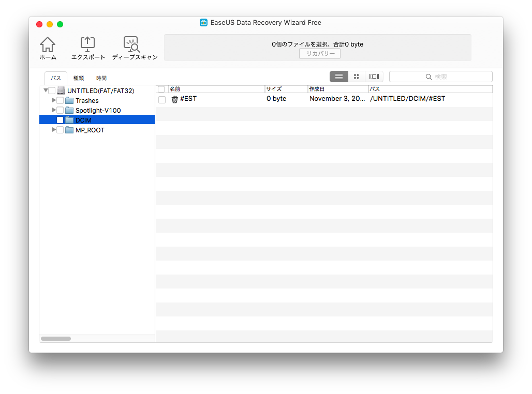532x394 pixels.
Task: Click the November 3 date cell
Action: [337, 99]
